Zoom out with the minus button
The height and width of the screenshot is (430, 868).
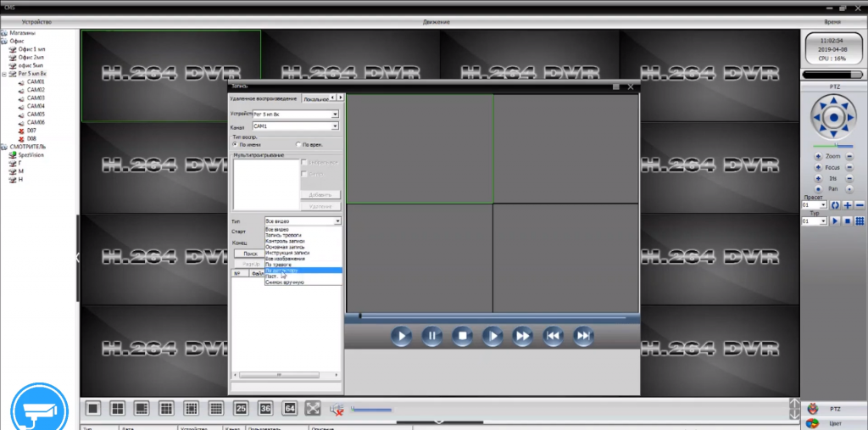(849, 157)
